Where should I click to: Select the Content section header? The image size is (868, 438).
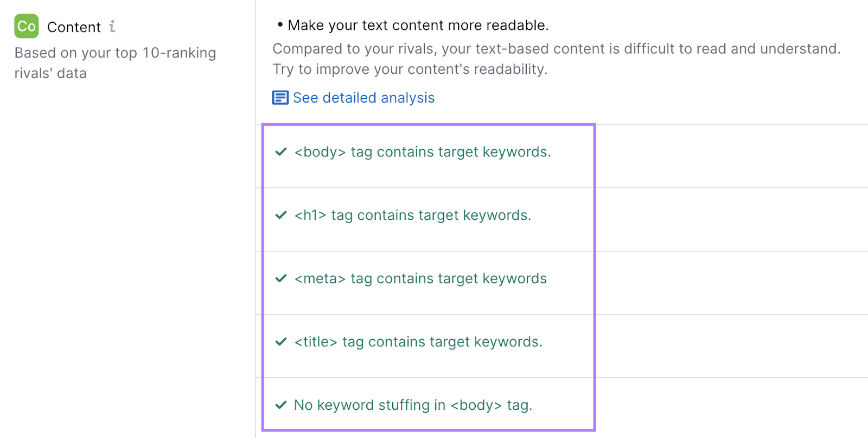(x=74, y=26)
